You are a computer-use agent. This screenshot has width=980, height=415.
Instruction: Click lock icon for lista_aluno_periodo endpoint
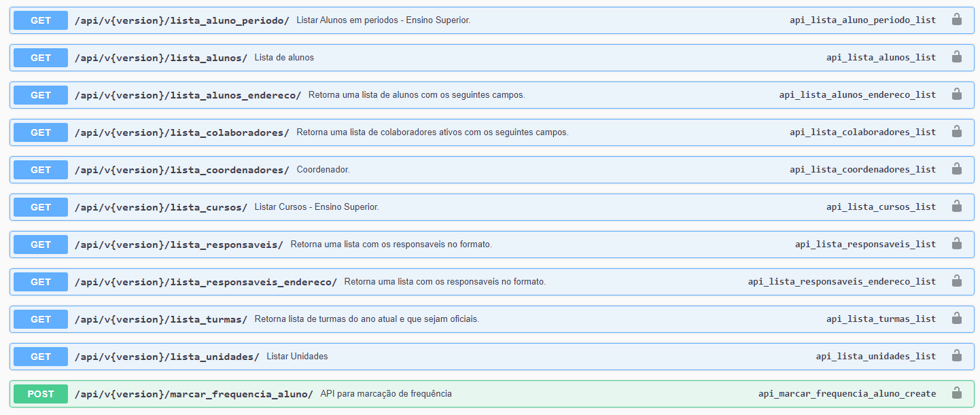click(x=956, y=20)
